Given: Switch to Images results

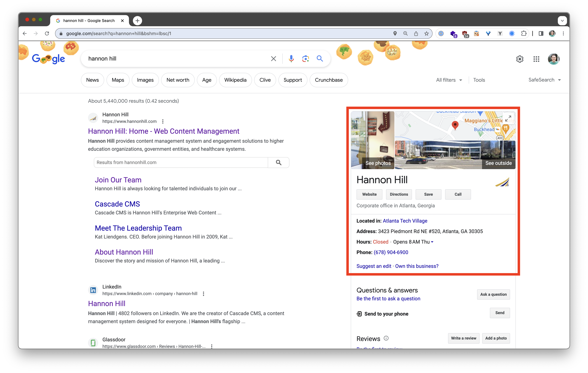Looking at the screenshot, I should pos(145,80).
